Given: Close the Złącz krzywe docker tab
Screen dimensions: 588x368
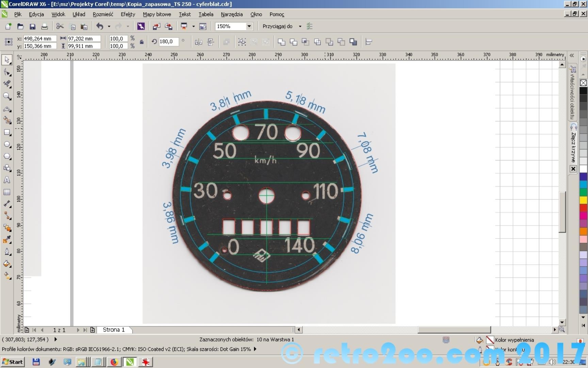Looking at the screenshot, I should 573,169.
